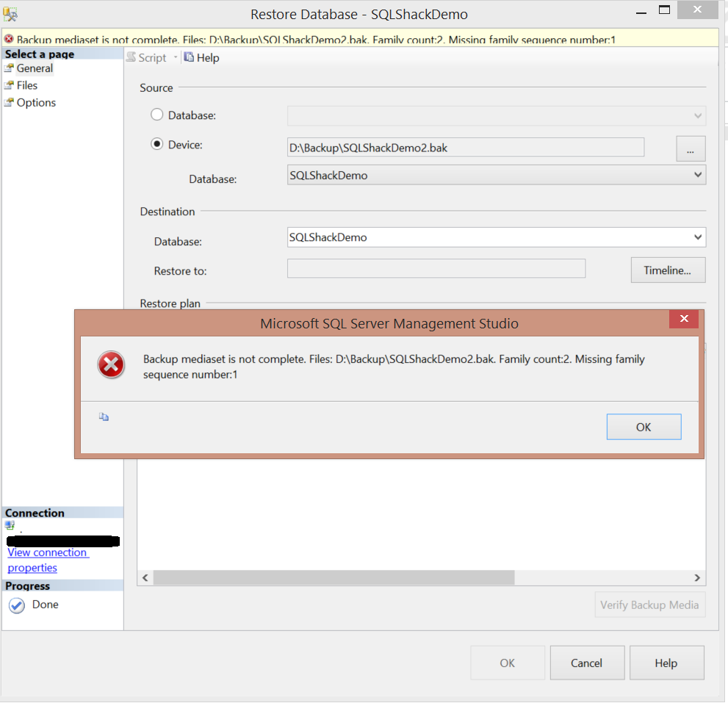Close the Management Studio error dialog
728x703 pixels.
[x=683, y=319]
